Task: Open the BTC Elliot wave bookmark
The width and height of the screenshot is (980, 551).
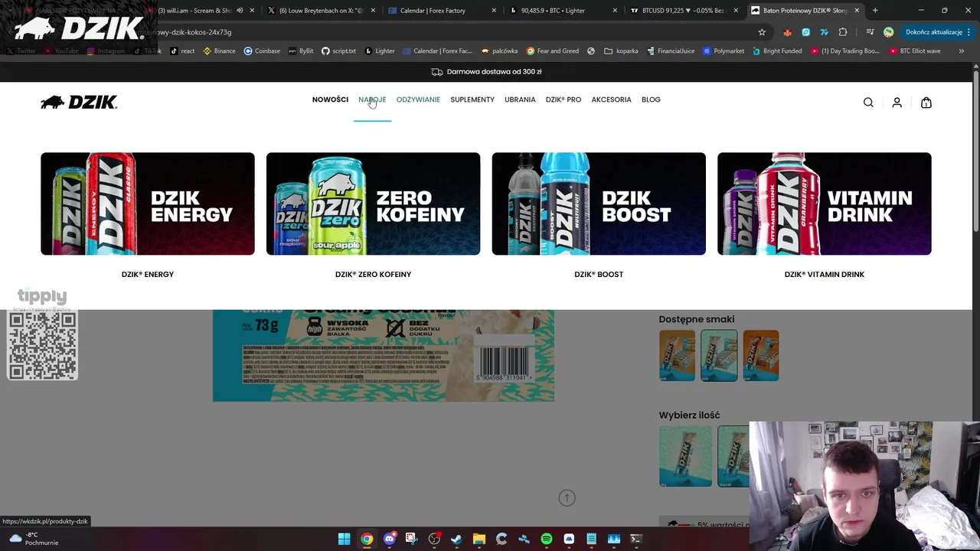Action: (x=915, y=51)
